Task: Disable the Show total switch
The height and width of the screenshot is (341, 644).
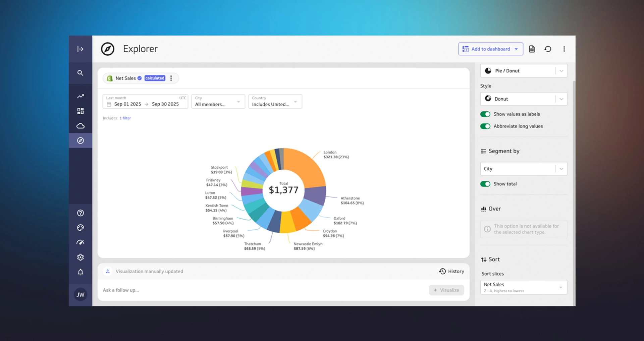Action: [x=485, y=184]
